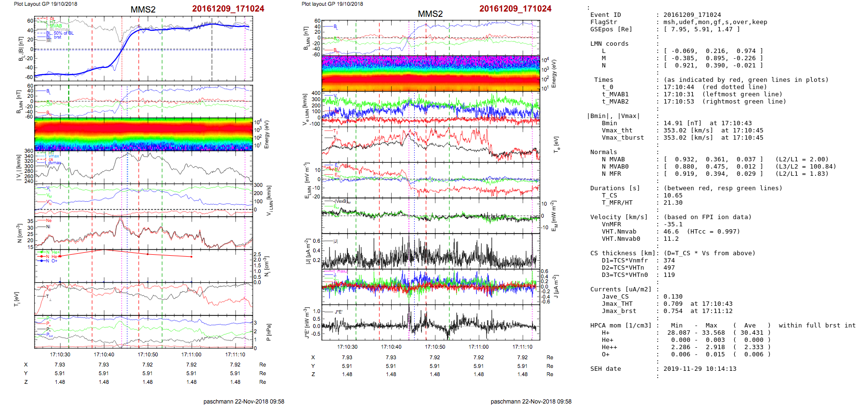
Task: Select the right plot's electron energy spectrogram
Action: point(430,73)
